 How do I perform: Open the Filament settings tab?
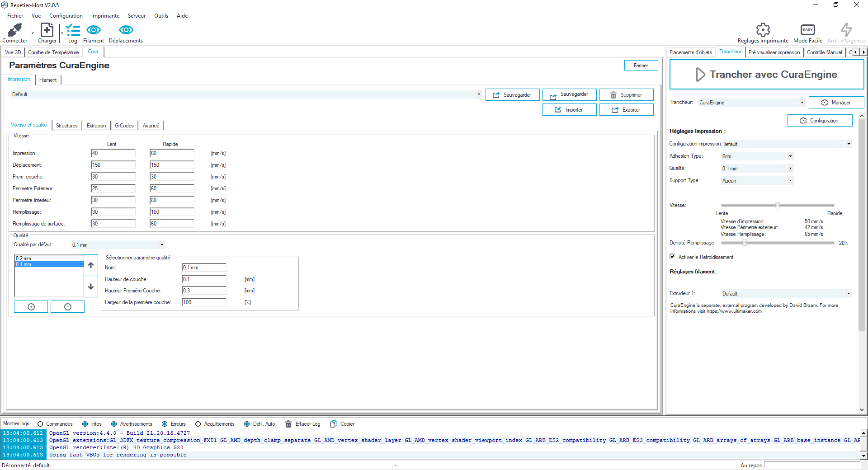[x=48, y=80]
